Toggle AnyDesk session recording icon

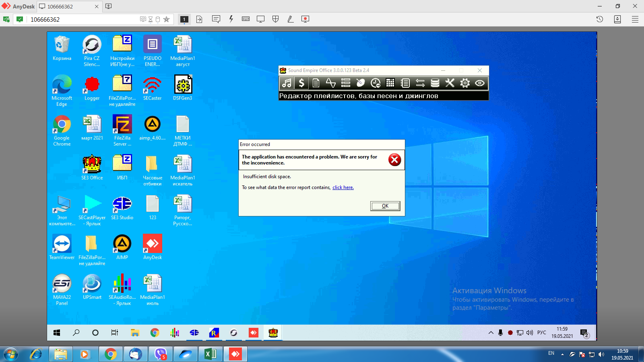click(305, 19)
